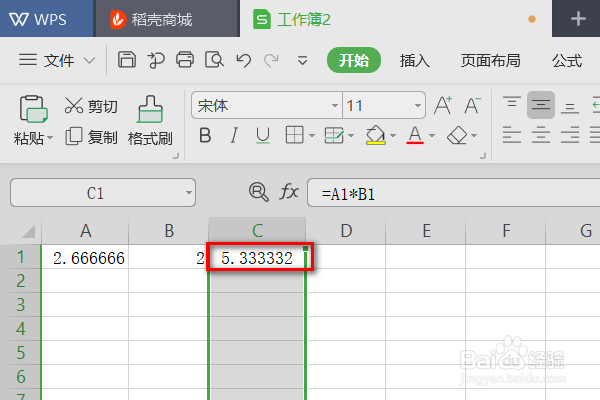This screenshot has width=600, height=400.
Task: Open the font size 11 dropdown
Action: click(418, 105)
